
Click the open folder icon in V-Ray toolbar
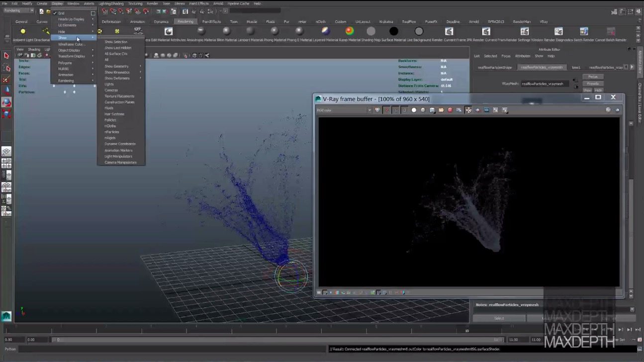tap(441, 110)
